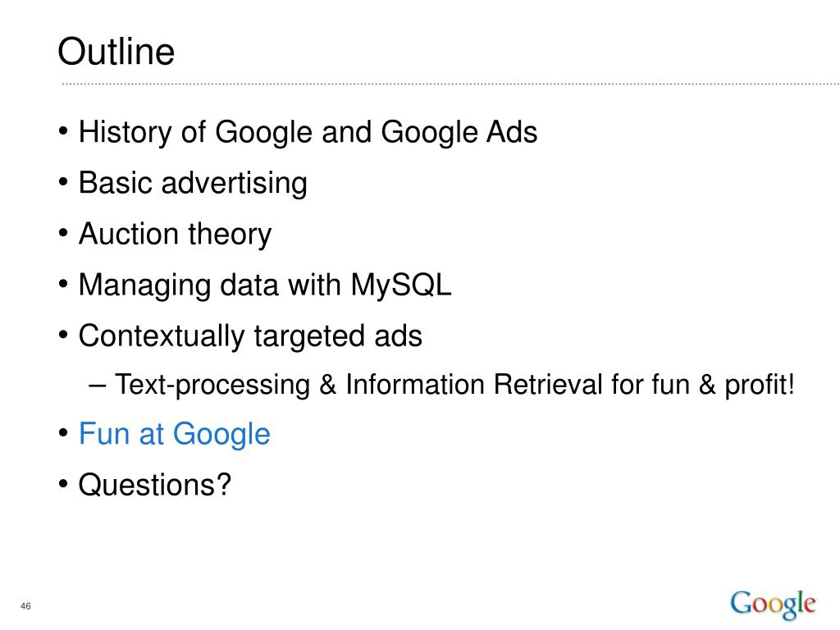Viewport: 840px width, 630px height.
Task: Select the Basic advertising text
Action: point(193,183)
